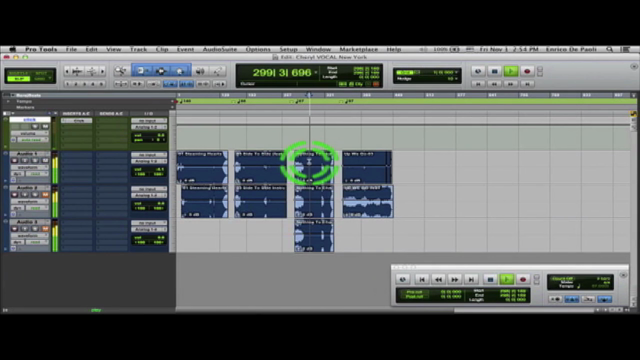Activate Shuffle edit mode
The image size is (640, 360).
[19, 73]
